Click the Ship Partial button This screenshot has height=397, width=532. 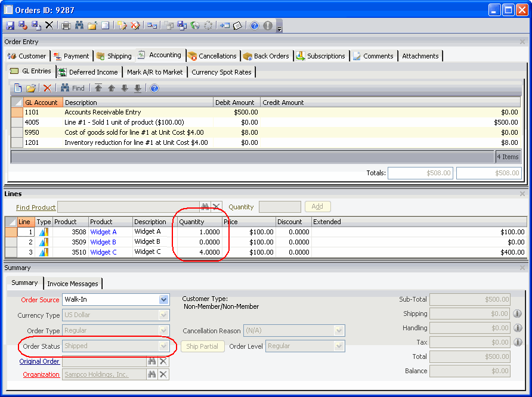click(x=202, y=346)
